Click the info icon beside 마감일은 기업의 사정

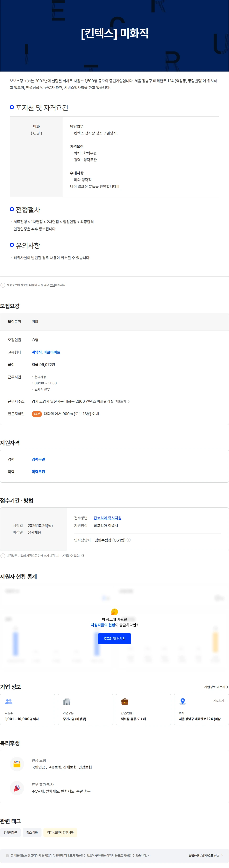tap(3, 556)
